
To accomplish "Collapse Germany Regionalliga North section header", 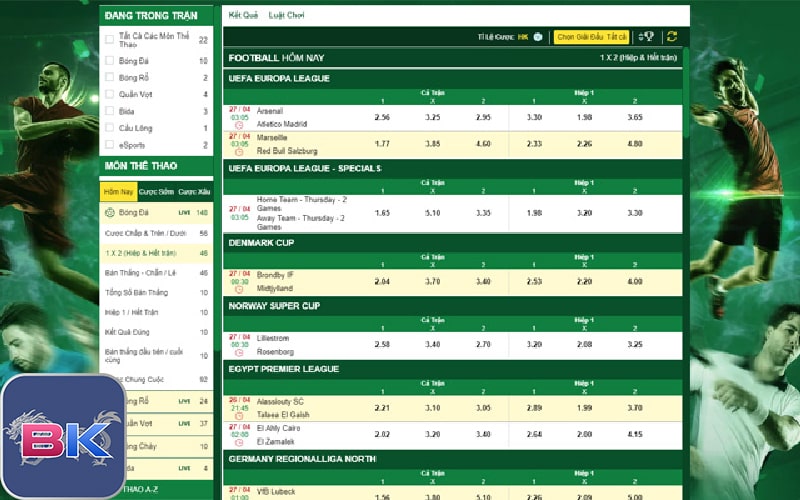I will point(453,459).
